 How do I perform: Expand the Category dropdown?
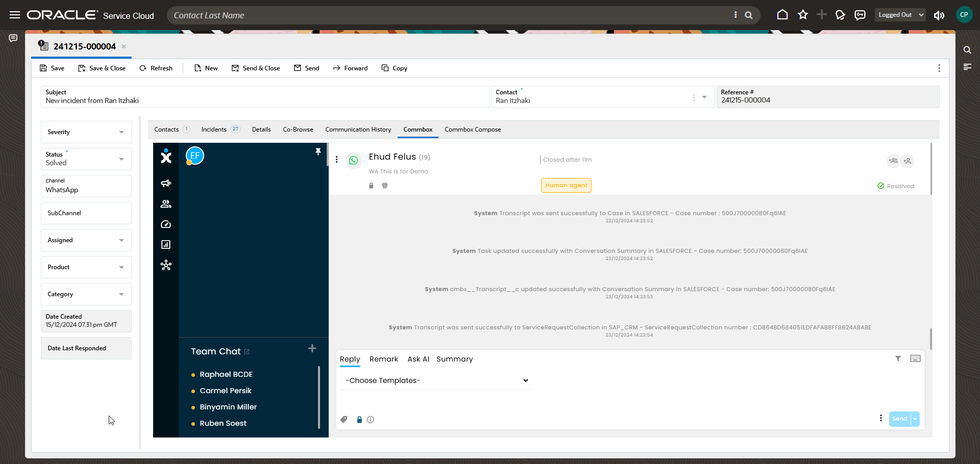tap(86, 294)
